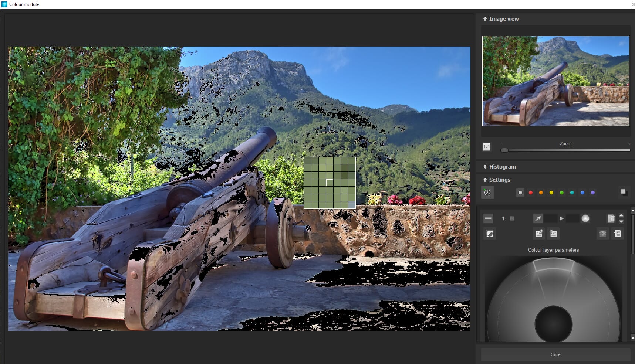Move layer down with down arrow

[621, 221]
